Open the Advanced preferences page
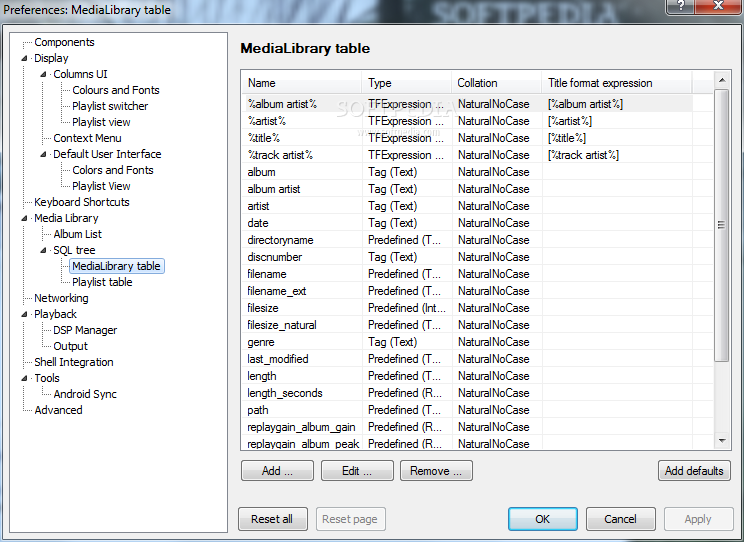Image resolution: width=744 pixels, height=542 pixels. coord(58,410)
